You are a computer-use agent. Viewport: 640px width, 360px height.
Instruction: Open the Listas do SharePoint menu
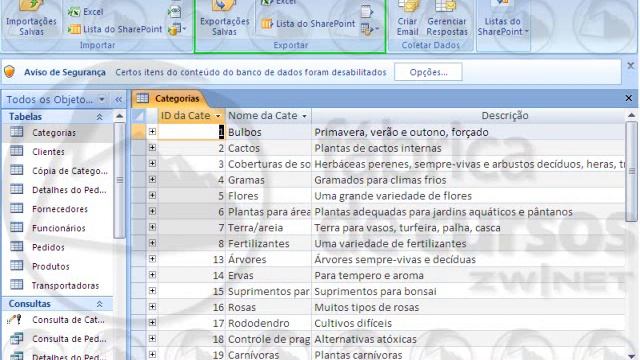pyautogui.click(x=502, y=19)
